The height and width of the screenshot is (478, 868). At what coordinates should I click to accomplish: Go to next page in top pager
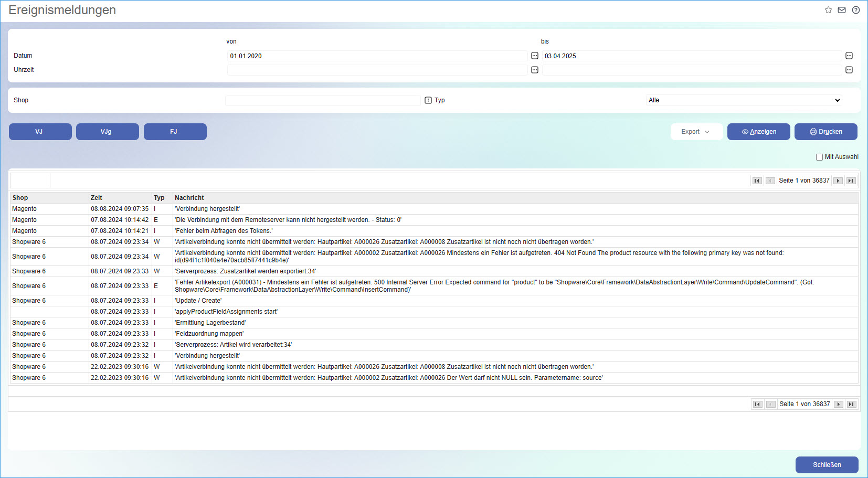coord(838,180)
